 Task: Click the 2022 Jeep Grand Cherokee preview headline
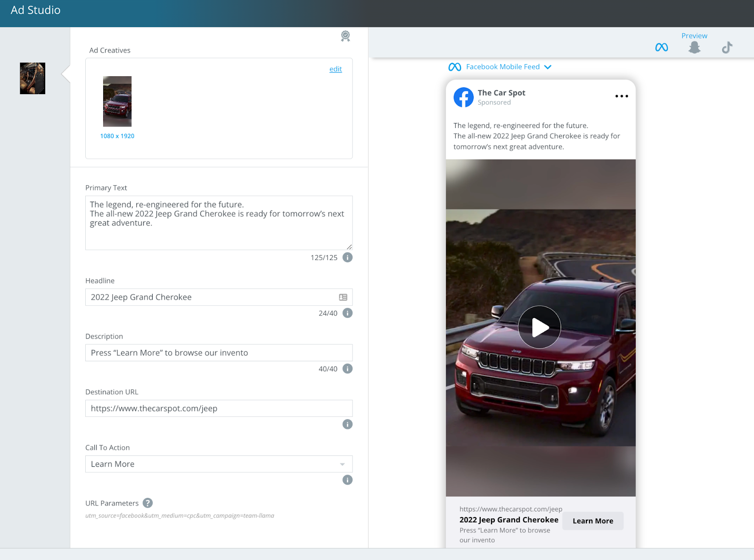pyautogui.click(x=509, y=520)
